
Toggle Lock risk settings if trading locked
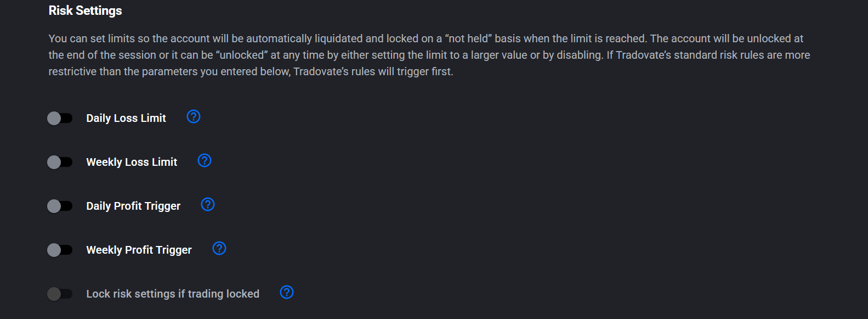click(60, 293)
